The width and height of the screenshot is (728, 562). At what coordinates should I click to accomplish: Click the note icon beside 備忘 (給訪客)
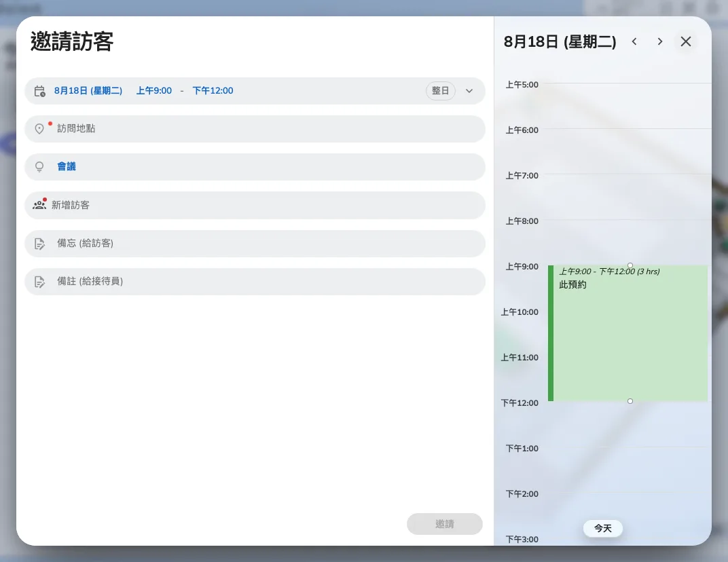[x=39, y=243]
